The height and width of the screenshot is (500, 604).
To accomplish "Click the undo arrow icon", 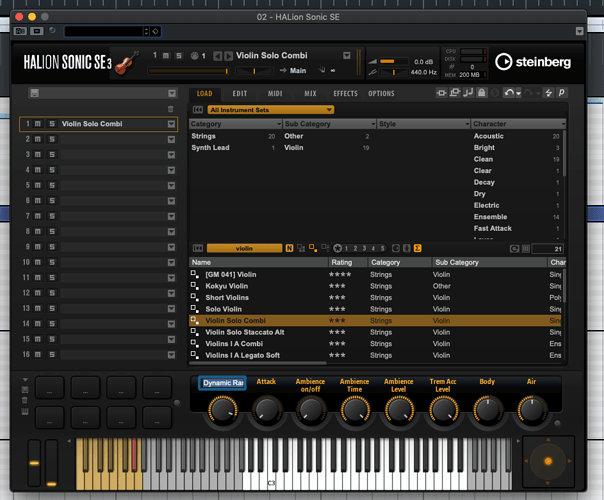I will click(509, 93).
